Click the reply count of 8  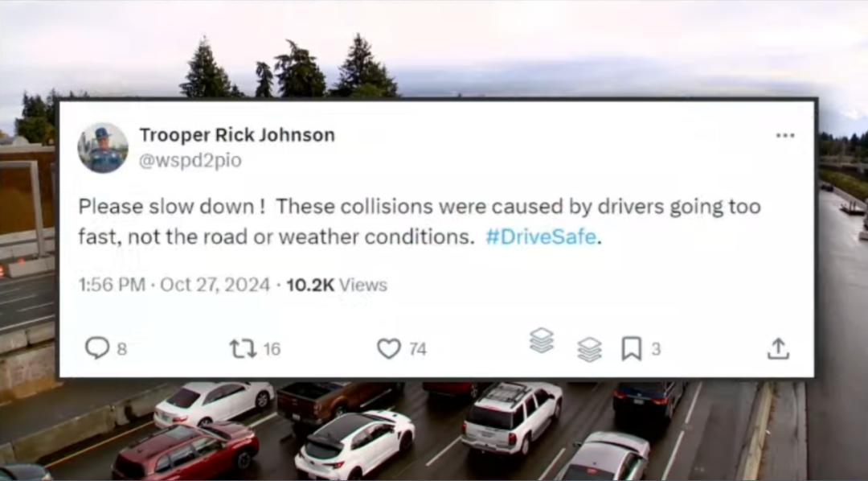click(x=122, y=349)
